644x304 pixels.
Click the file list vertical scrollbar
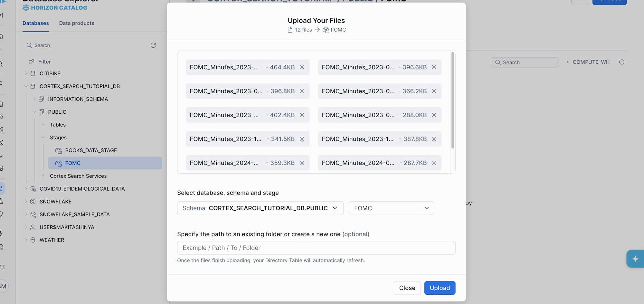(x=453, y=100)
